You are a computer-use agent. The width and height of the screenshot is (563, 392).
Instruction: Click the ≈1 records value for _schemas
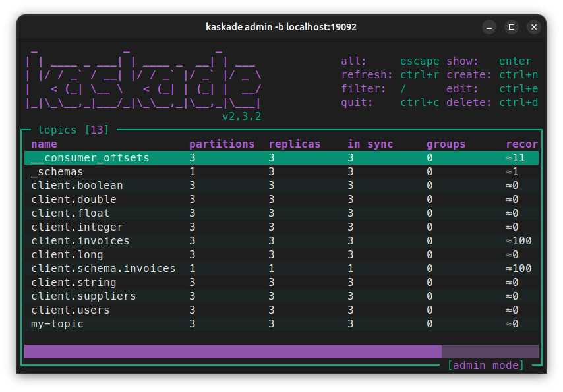click(512, 172)
